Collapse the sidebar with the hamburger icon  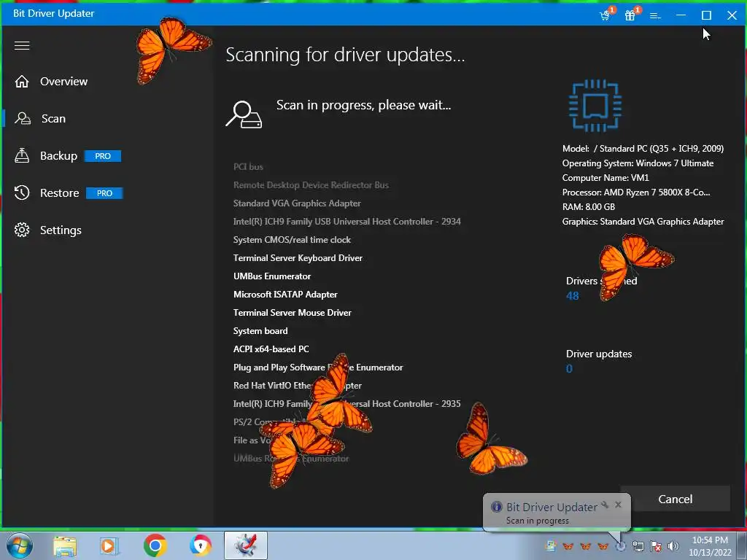coord(22,45)
